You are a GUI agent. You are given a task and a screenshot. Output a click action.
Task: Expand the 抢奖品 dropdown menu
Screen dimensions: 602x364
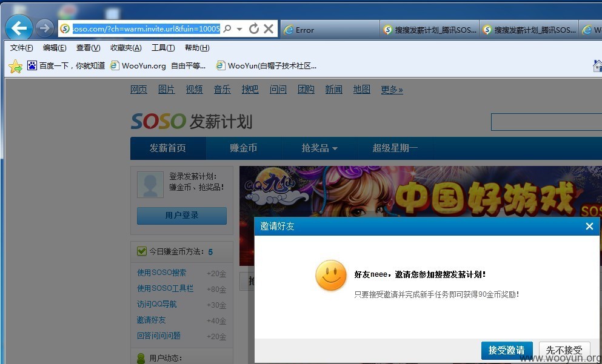[x=319, y=148]
